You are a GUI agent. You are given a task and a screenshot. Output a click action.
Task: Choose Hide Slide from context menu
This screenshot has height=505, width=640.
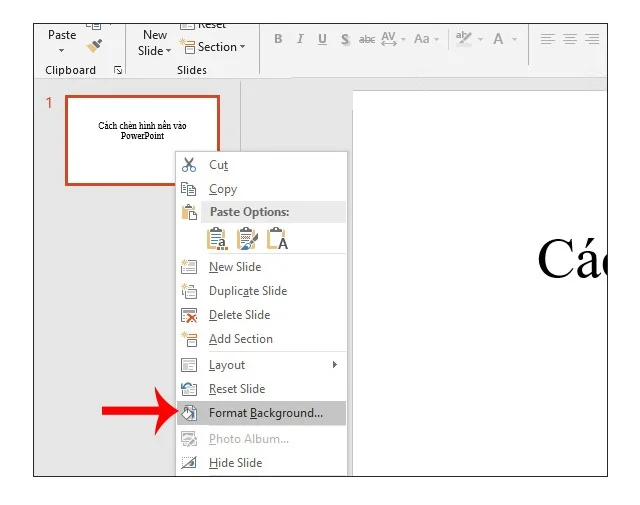pyautogui.click(x=262, y=463)
